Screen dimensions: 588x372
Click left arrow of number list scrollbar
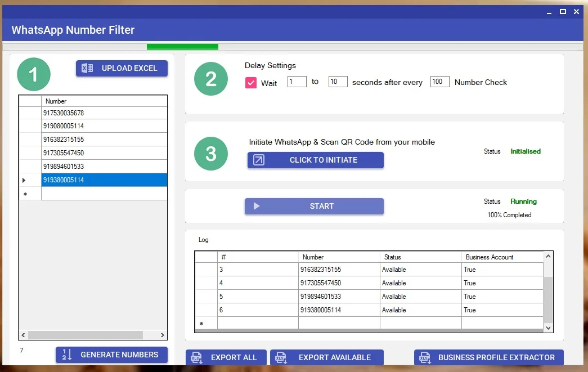click(x=23, y=335)
